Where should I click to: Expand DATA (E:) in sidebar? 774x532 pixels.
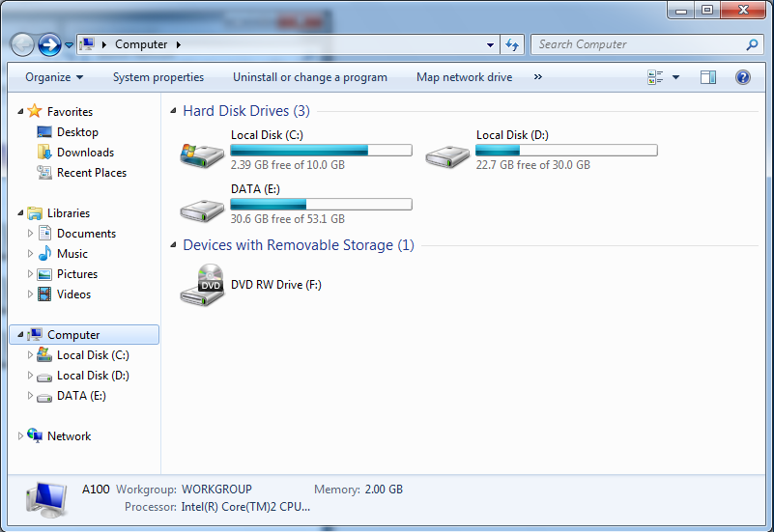tap(30, 396)
